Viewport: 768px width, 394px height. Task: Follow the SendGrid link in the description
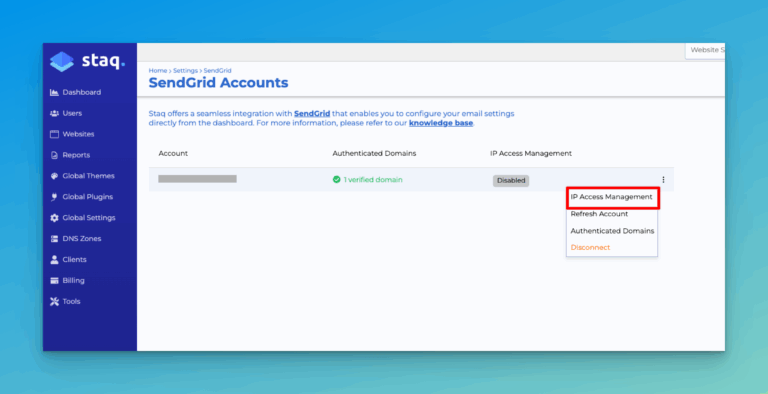312,114
